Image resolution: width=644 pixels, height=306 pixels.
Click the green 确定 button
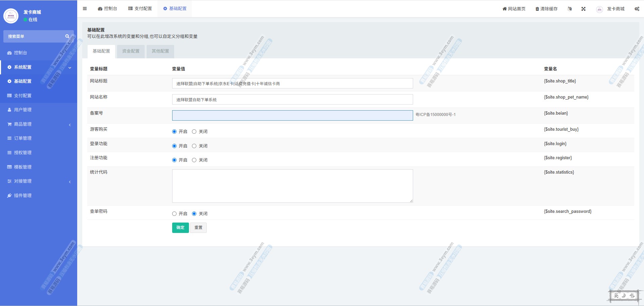(180, 228)
